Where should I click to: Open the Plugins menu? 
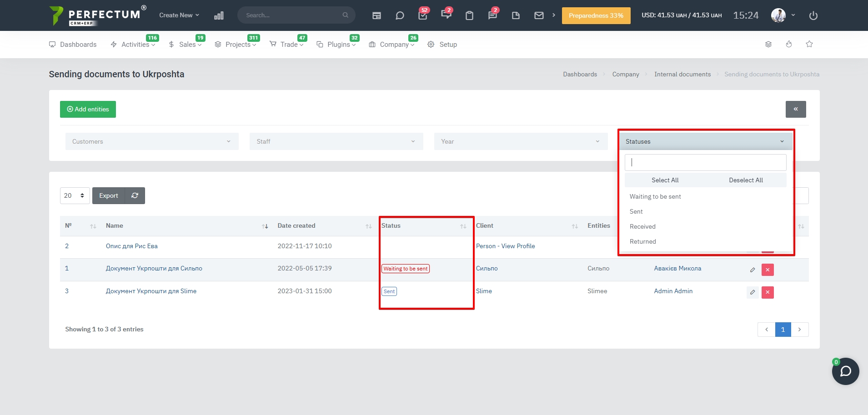coord(336,45)
